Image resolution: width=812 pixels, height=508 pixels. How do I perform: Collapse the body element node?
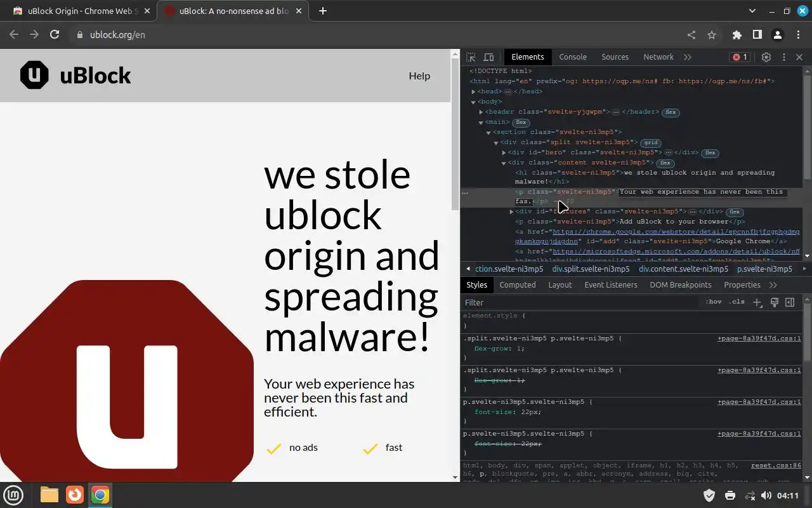point(473,102)
